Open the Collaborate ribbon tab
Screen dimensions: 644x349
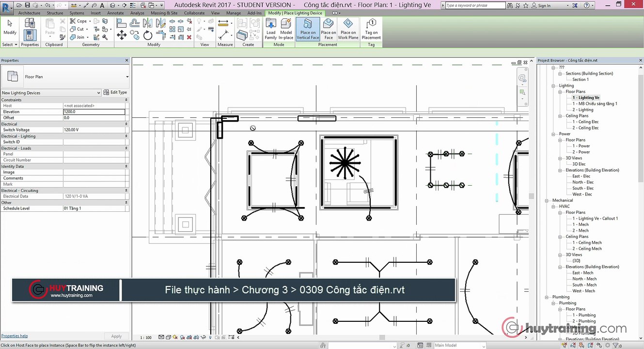pyautogui.click(x=194, y=13)
